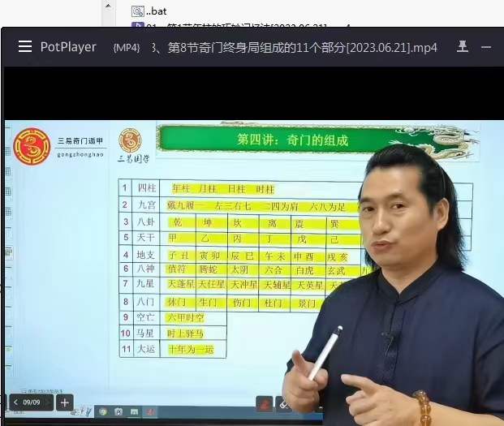Click the green 第四讲：奇门的组成 banner

pyautogui.click(x=292, y=140)
